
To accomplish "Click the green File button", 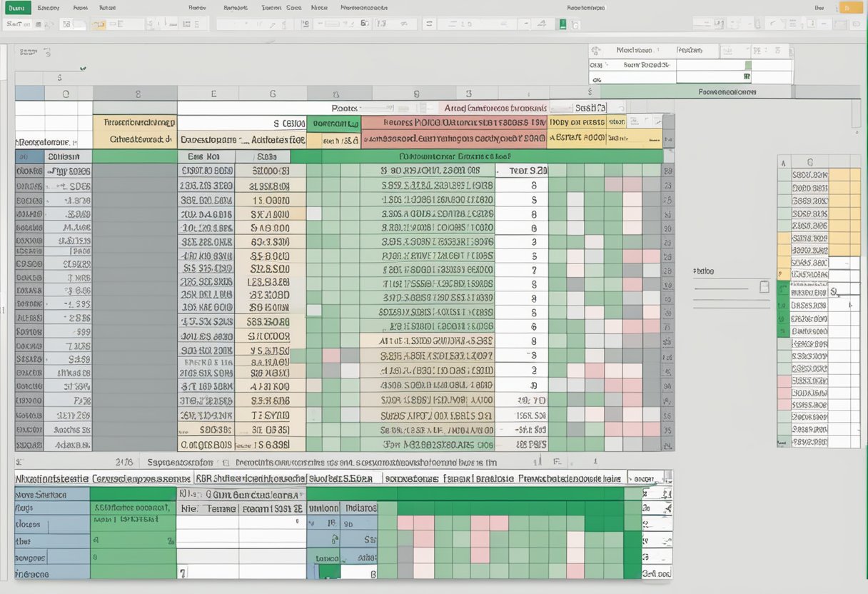I will coord(16,8).
